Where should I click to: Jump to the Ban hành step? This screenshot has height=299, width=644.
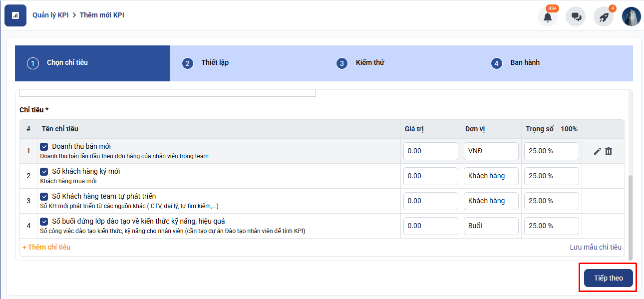pyautogui.click(x=524, y=63)
